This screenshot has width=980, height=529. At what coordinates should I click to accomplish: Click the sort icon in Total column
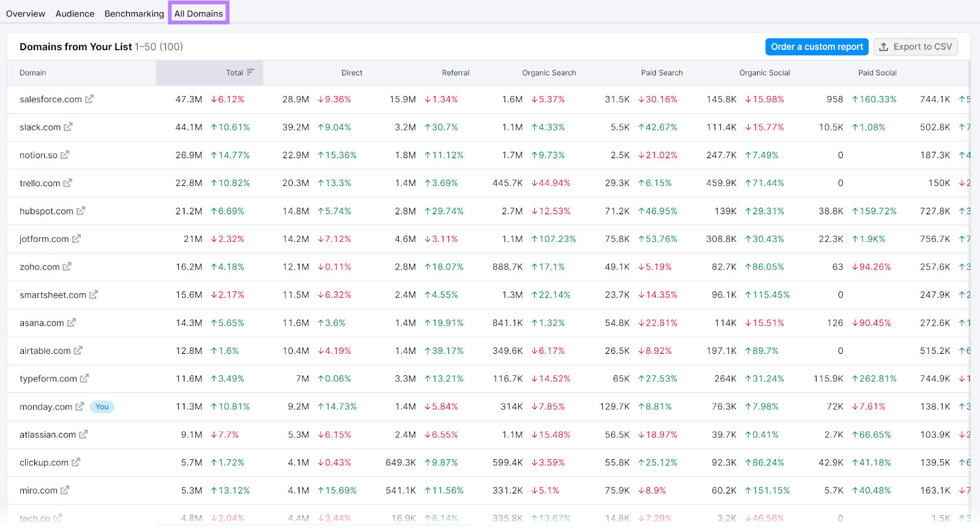[x=251, y=72]
